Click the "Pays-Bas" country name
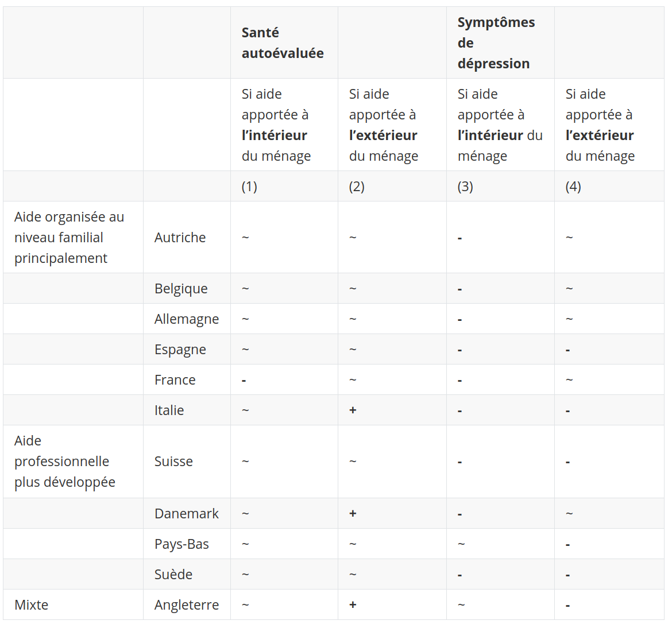 [181, 544]
